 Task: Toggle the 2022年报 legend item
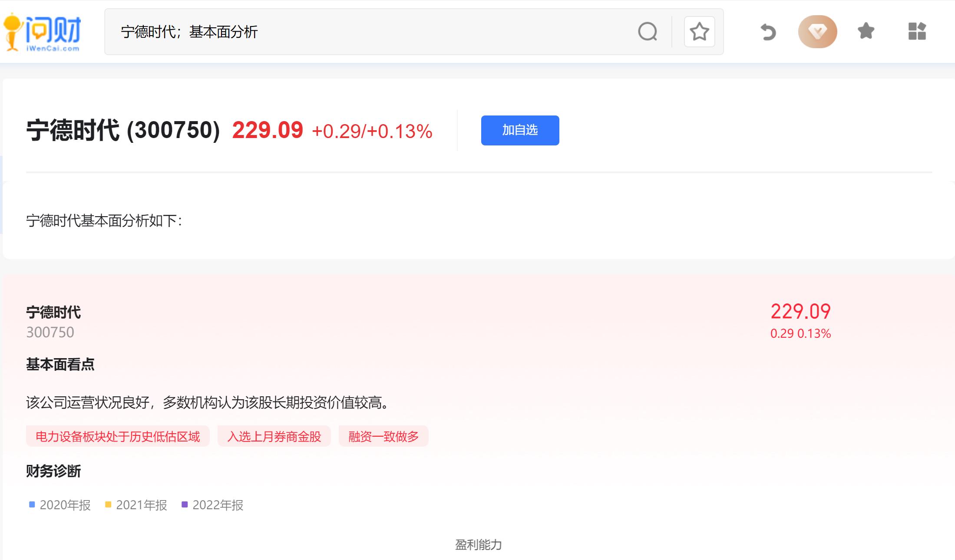point(219,505)
